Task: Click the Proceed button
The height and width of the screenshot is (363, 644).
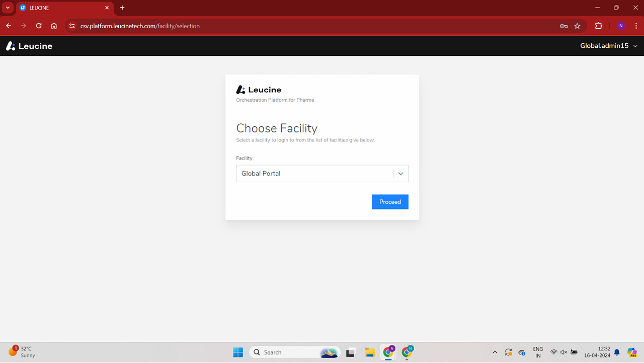Action: (x=390, y=202)
